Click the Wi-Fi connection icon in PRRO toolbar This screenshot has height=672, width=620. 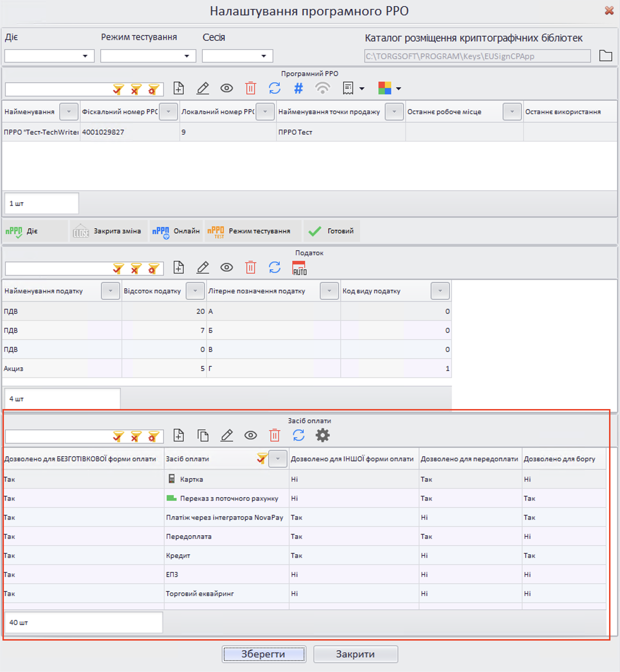322,88
